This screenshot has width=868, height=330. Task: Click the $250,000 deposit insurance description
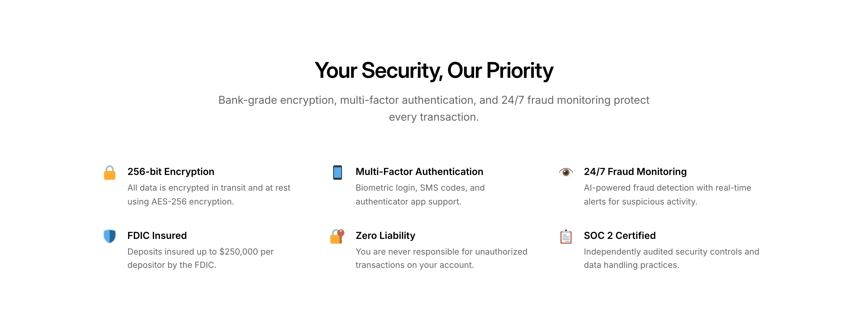pos(200,258)
